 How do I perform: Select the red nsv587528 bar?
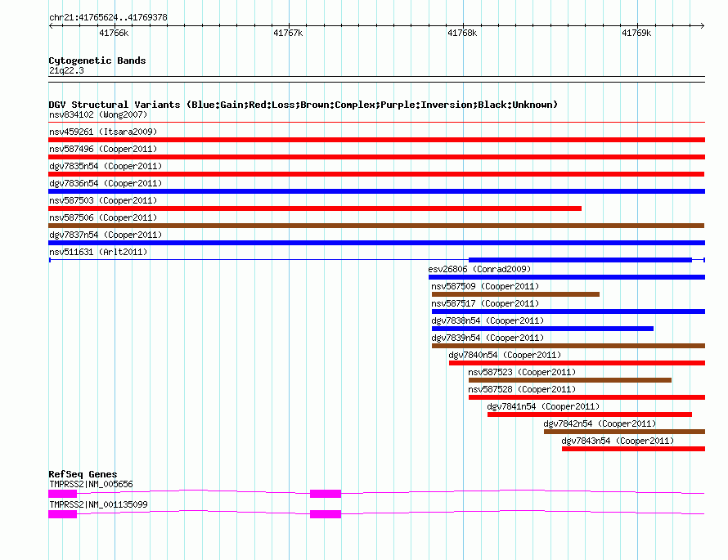click(x=586, y=397)
